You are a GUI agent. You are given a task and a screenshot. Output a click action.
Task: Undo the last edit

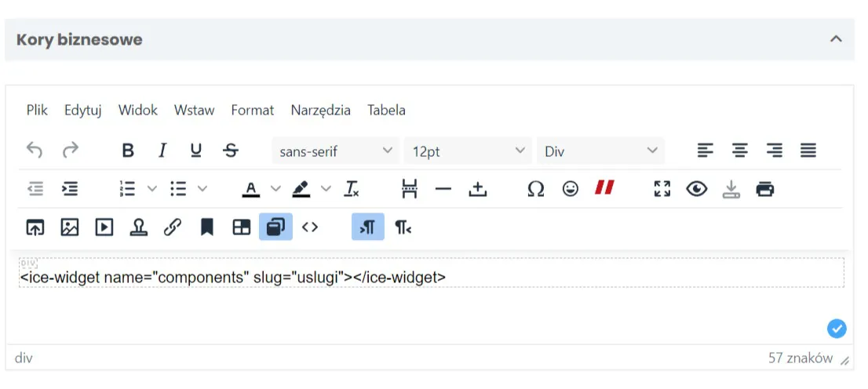coord(35,150)
